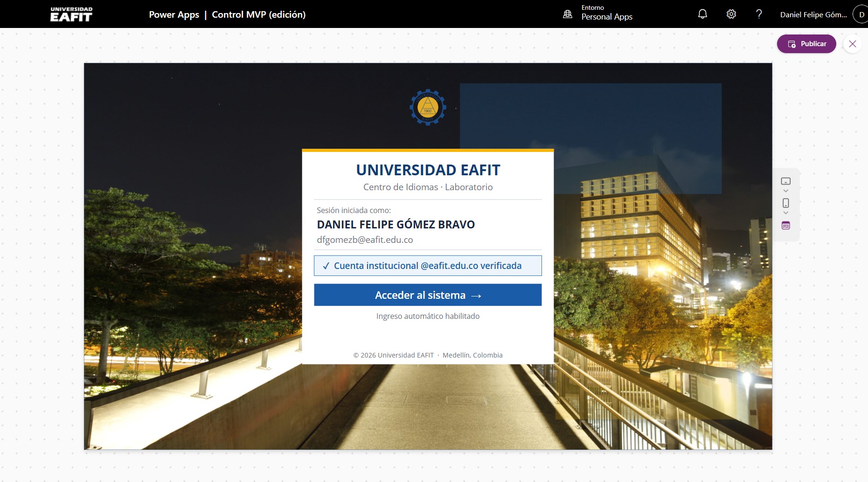
Task: Expand the tablet device chevron
Action: (x=786, y=191)
